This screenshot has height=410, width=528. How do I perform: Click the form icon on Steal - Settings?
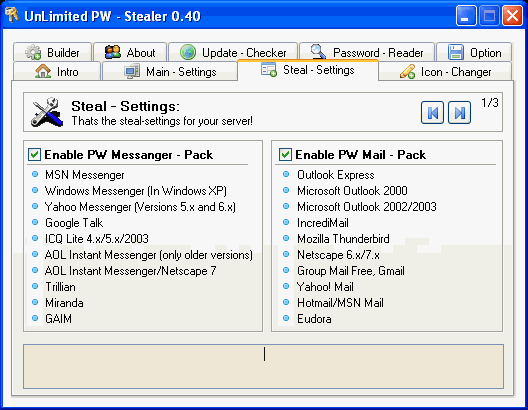pos(269,70)
